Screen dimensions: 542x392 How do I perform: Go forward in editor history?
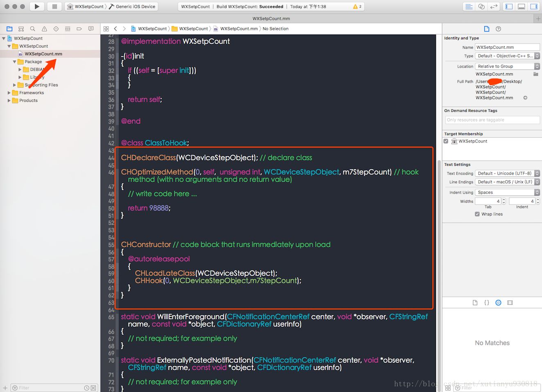124,29
